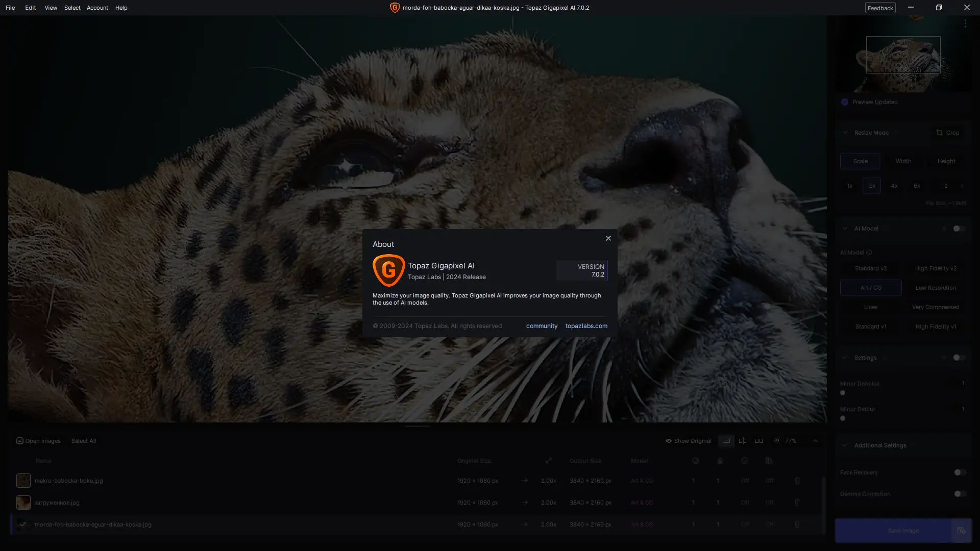Click the Crop tool icon

[939, 133]
